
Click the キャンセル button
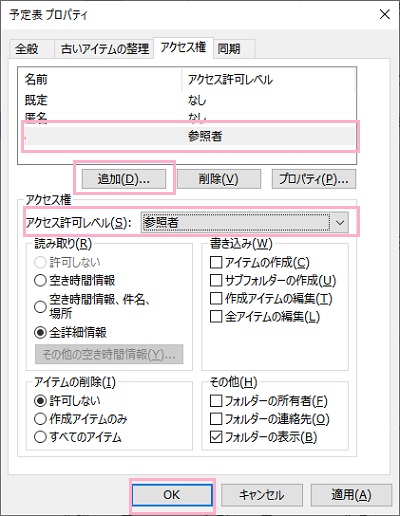(x=262, y=495)
